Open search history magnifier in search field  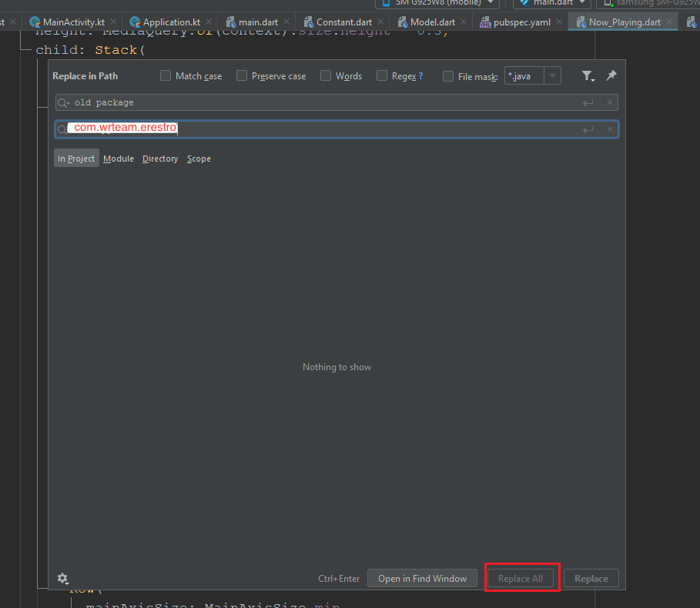(64, 102)
